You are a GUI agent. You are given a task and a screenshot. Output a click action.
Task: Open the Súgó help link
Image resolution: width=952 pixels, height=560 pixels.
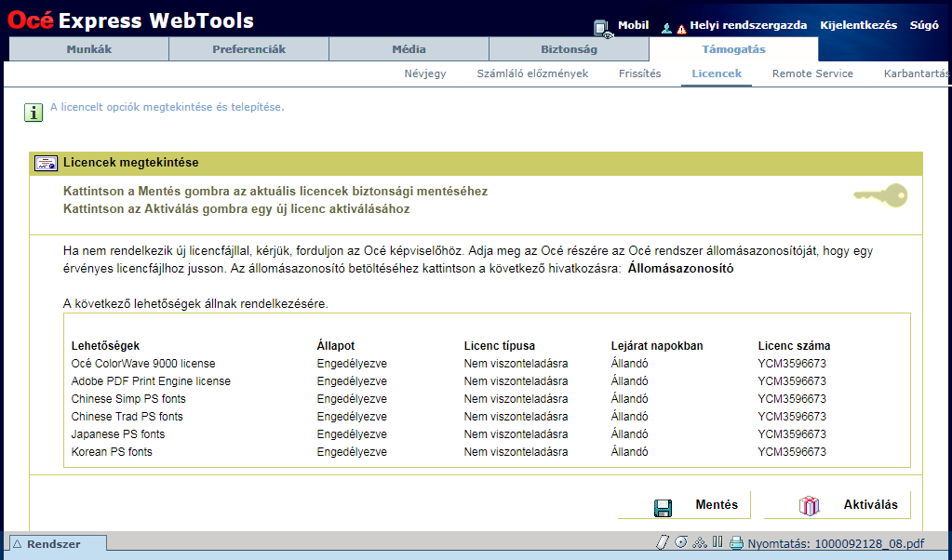click(924, 25)
